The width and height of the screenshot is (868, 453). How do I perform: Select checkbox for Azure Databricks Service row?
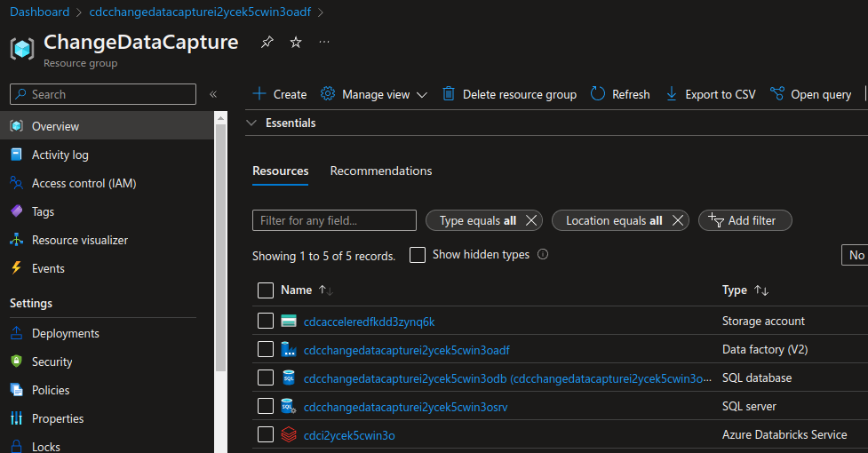click(x=266, y=434)
